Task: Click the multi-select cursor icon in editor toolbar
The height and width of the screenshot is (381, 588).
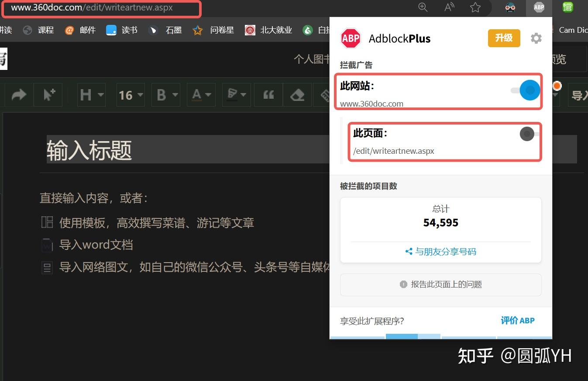Action: tap(48, 94)
